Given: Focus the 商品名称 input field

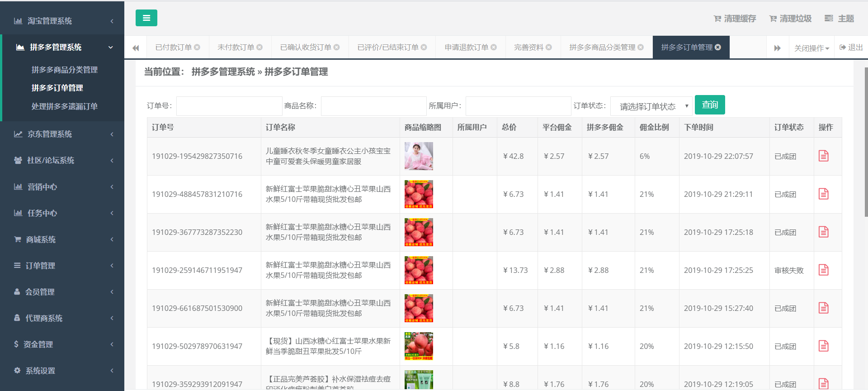Looking at the screenshot, I should click(374, 106).
